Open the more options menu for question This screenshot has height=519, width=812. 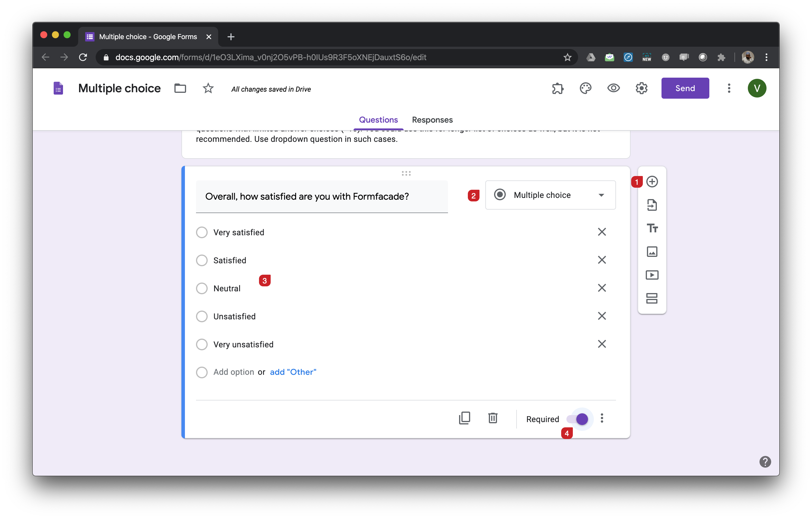pos(602,419)
